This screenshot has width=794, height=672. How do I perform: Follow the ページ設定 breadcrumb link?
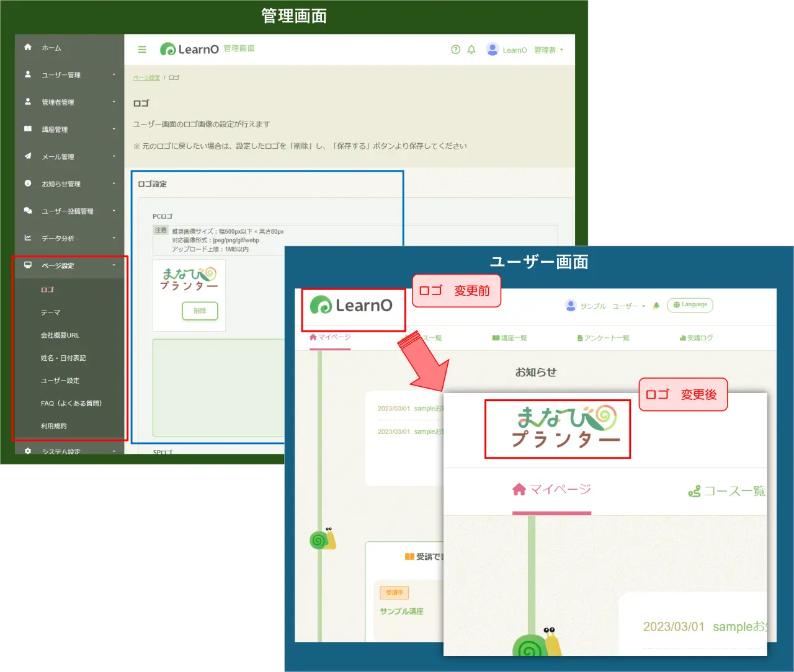(146, 77)
